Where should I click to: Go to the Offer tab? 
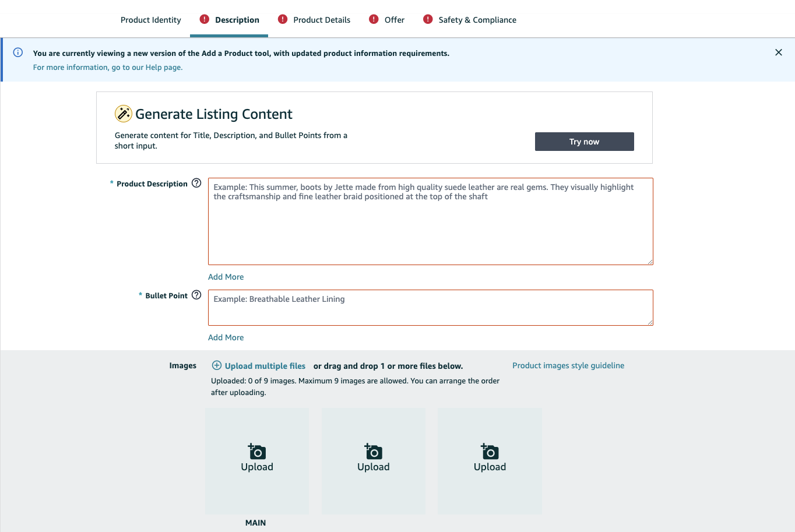(x=395, y=20)
